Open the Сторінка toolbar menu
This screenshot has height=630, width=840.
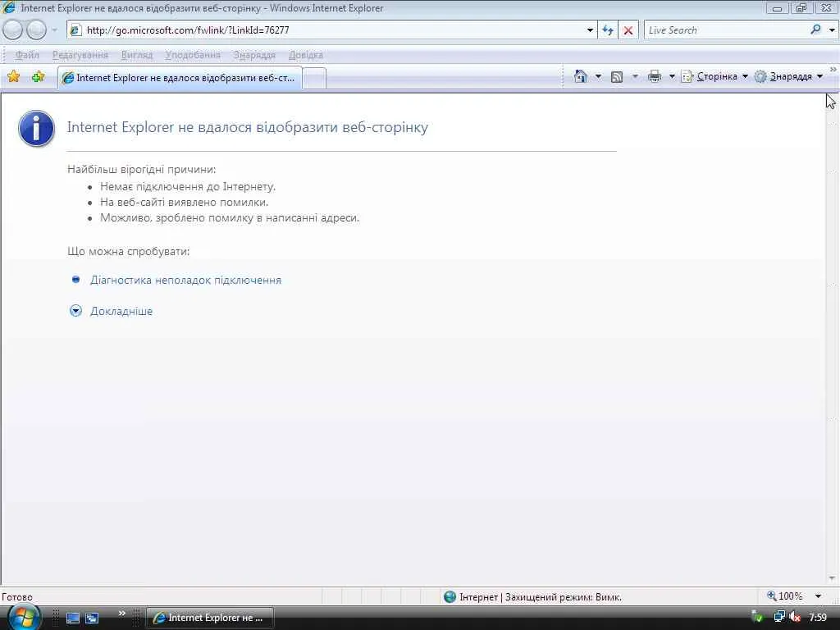pos(714,76)
